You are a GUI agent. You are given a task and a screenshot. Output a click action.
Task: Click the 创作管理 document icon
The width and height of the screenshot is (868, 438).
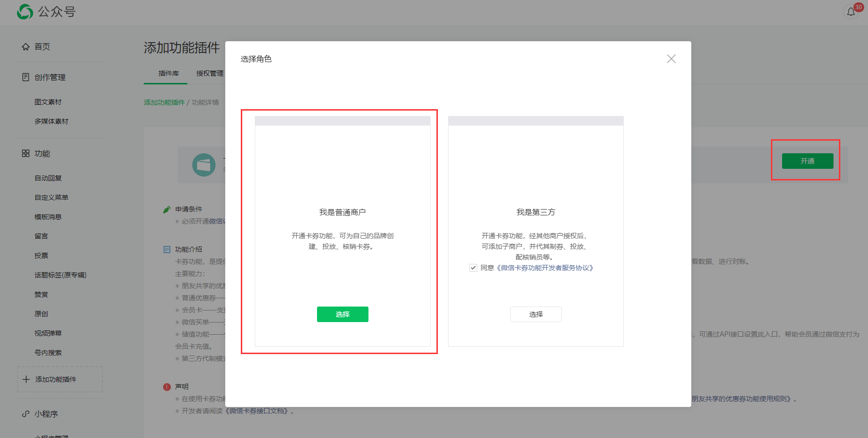tap(26, 77)
